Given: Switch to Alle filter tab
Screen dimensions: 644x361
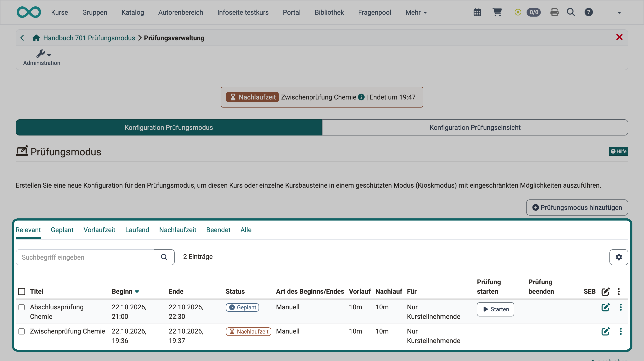Looking at the screenshot, I should point(246,230).
